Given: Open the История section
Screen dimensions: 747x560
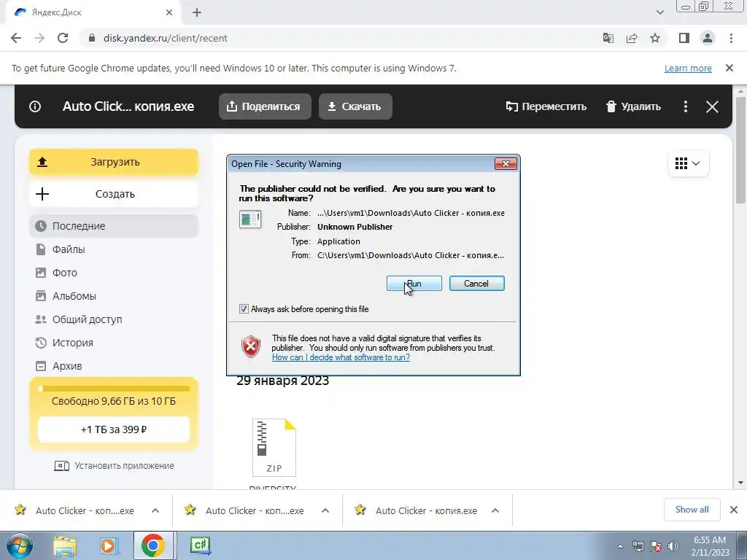Looking at the screenshot, I should point(113,343).
